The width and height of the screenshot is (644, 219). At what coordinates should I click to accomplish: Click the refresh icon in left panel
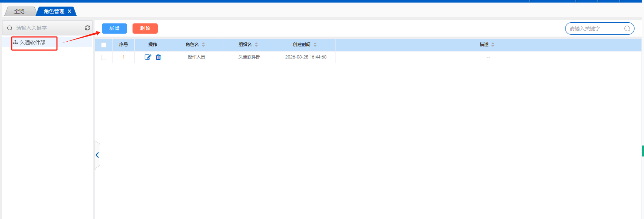[88, 28]
